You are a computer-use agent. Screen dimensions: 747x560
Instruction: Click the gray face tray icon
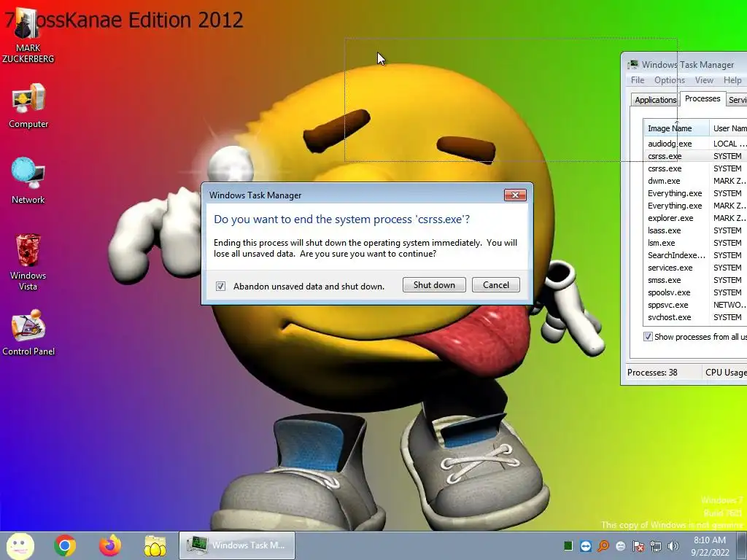(x=621, y=545)
